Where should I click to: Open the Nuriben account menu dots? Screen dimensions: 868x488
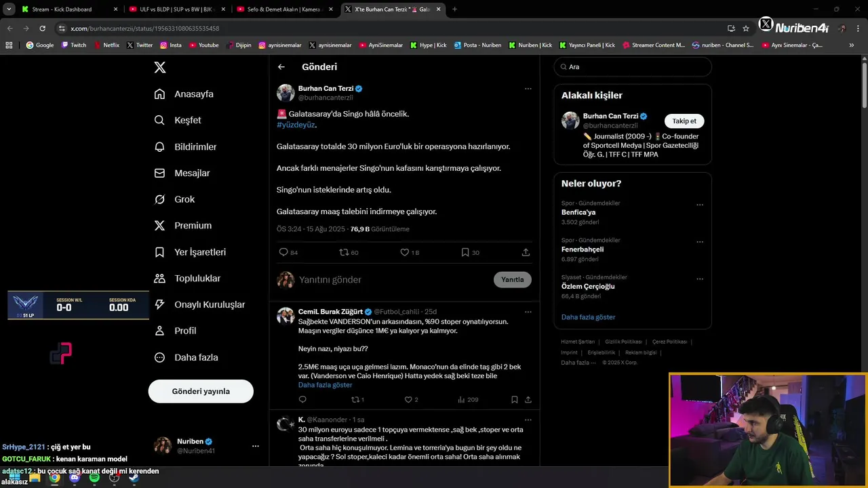click(255, 446)
